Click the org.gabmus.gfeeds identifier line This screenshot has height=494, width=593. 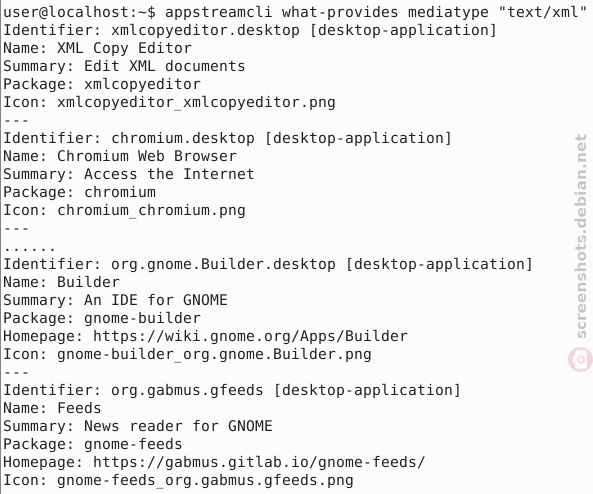[232, 390]
